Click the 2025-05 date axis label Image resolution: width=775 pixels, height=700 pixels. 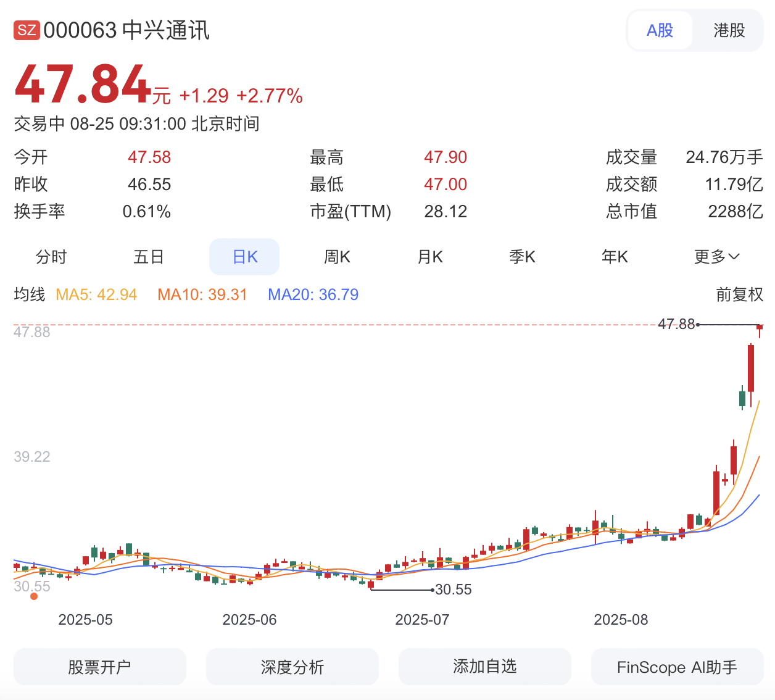[x=86, y=620]
